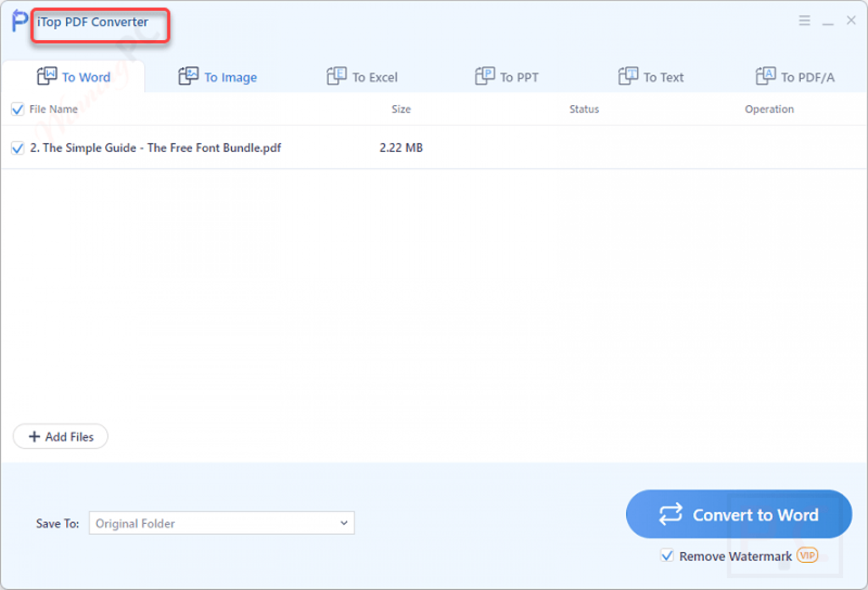
Task: Click the plus icon on Add Files
Action: [35, 436]
